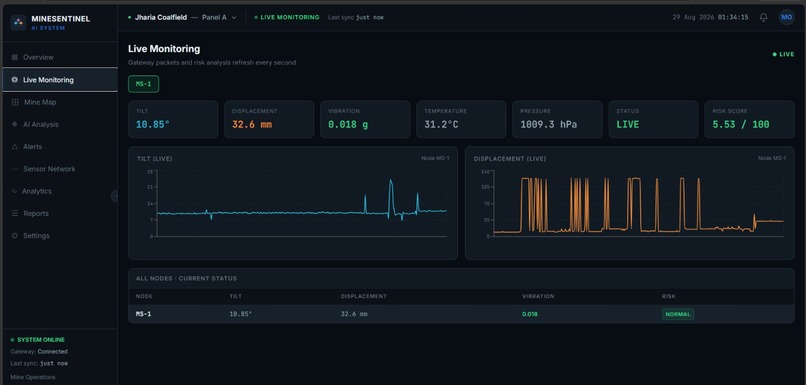This screenshot has height=385, width=806.
Task: Select the MS-1 node chip
Action: (143, 84)
